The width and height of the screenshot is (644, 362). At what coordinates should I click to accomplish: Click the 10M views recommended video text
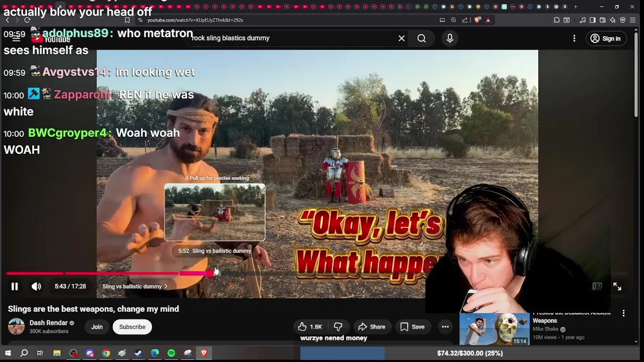(545, 337)
